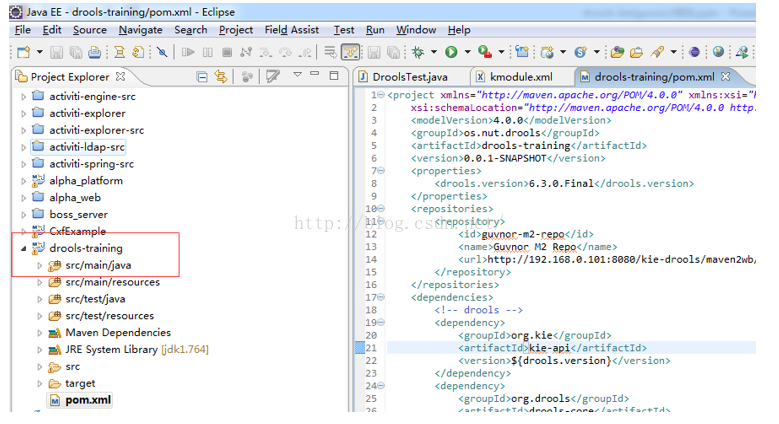779x424 pixels.
Task: Open the Source menu
Action: pos(90,30)
